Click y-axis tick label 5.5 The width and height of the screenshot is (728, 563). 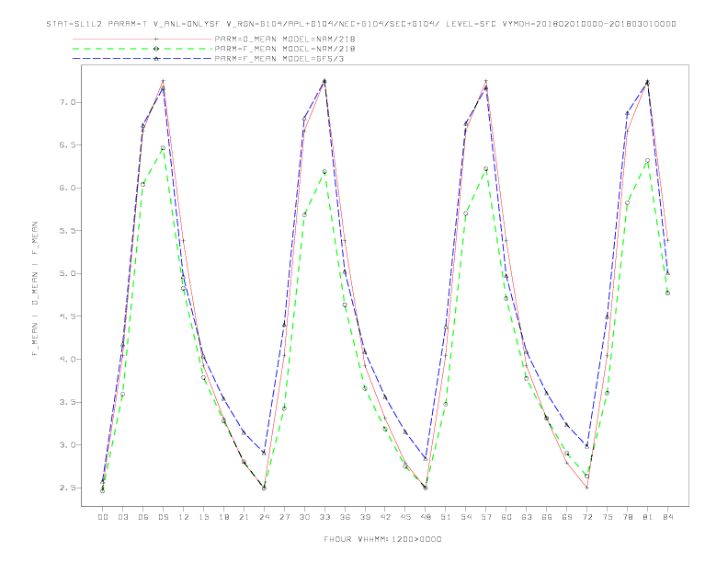68,230
